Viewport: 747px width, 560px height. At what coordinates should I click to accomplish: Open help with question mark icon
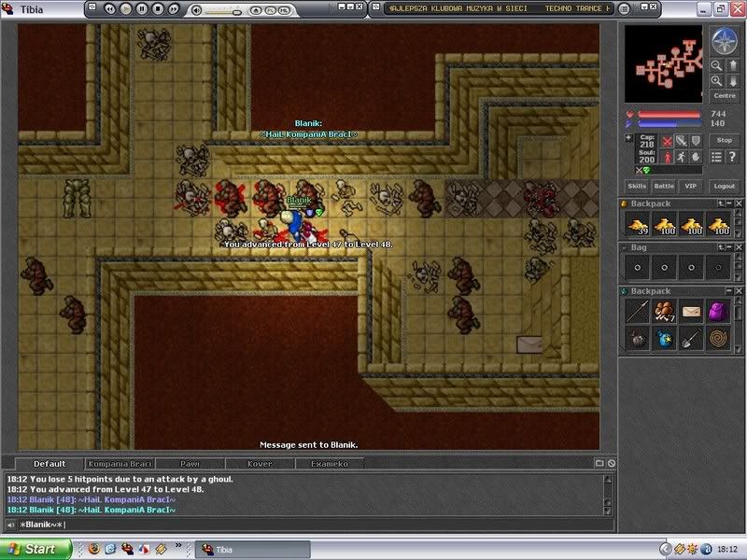point(732,157)
